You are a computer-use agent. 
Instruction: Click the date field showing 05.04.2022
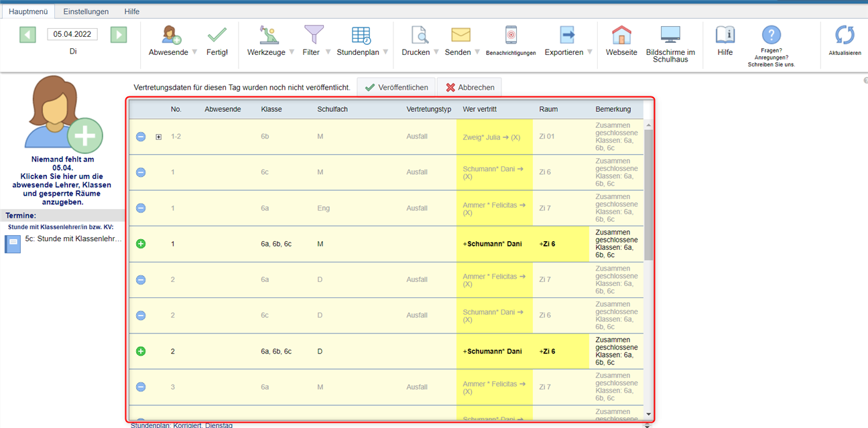click(72, 35)
